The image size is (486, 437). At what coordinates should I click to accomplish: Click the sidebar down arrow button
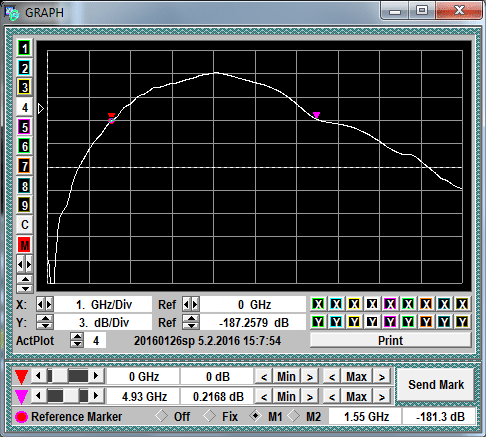tap(24, 288)
